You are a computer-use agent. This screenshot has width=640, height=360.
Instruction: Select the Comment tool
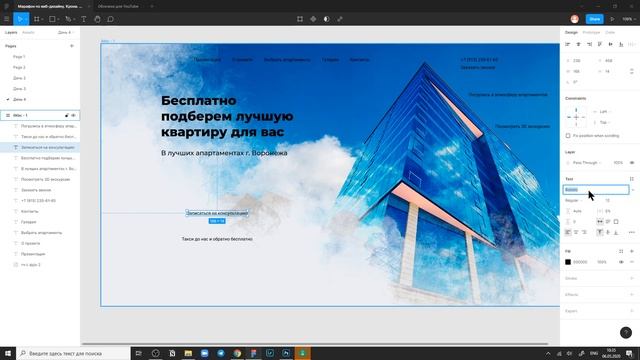pos(111,19)
